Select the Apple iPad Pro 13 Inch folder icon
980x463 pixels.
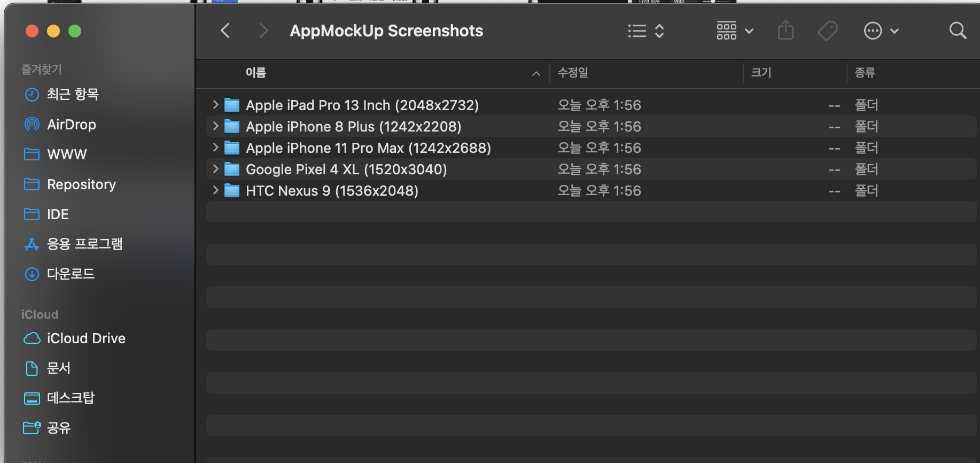(231, 105)
